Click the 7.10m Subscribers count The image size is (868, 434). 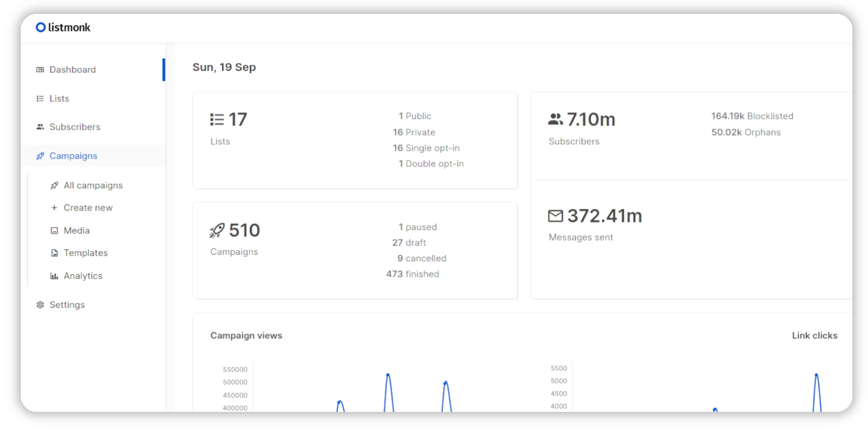click(x=591, y=119)
